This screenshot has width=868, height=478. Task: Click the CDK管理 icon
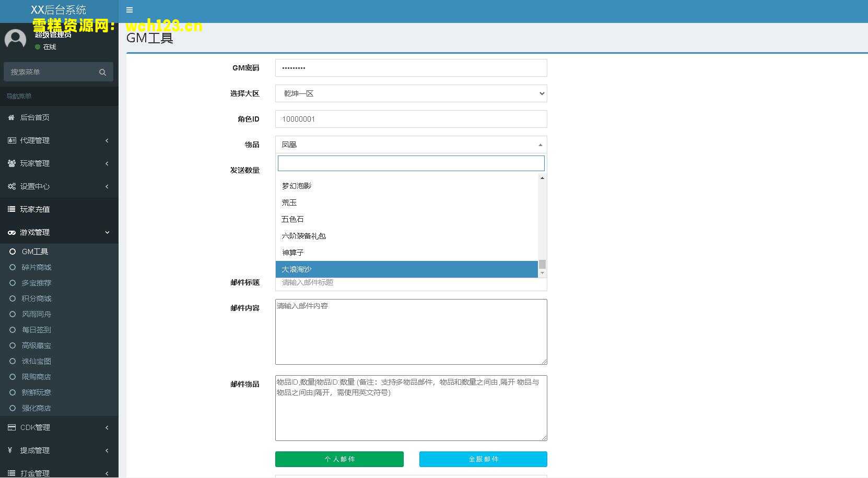point(11,427)
